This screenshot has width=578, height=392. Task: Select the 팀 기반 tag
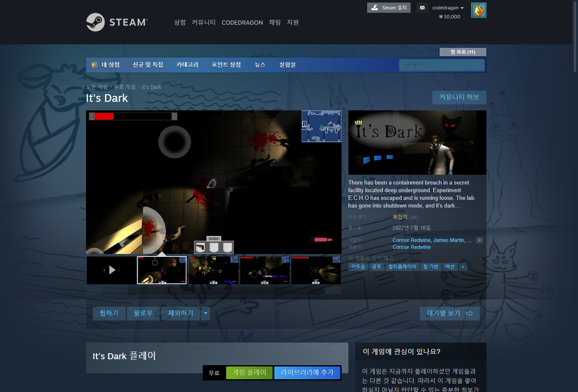(431, 267)
